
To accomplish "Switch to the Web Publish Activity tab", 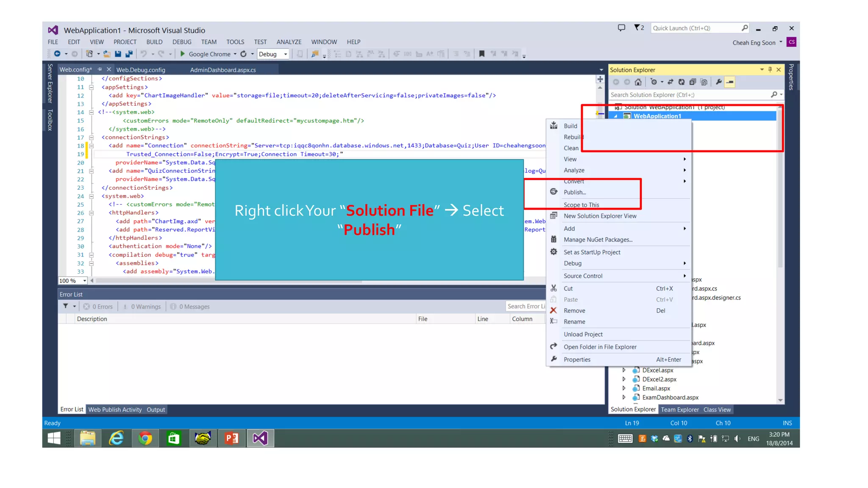I will click(x=115, y=410).
